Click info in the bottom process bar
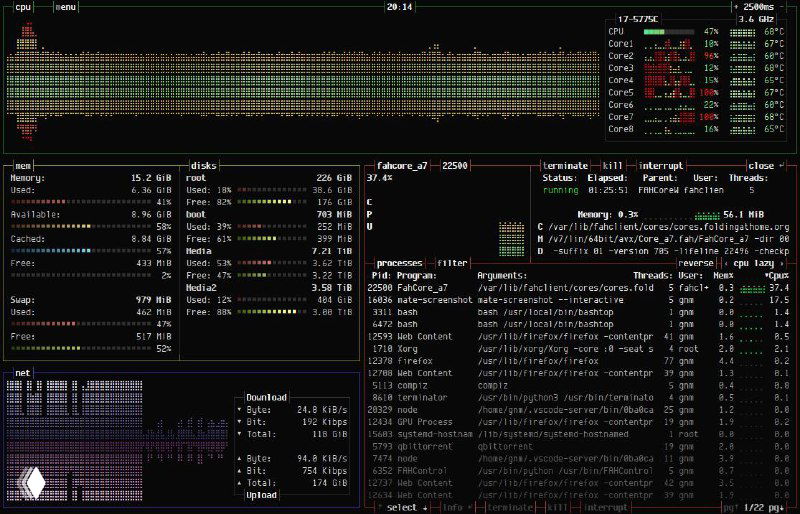Screen dimensions: 800x514 [x=456, y=507]
